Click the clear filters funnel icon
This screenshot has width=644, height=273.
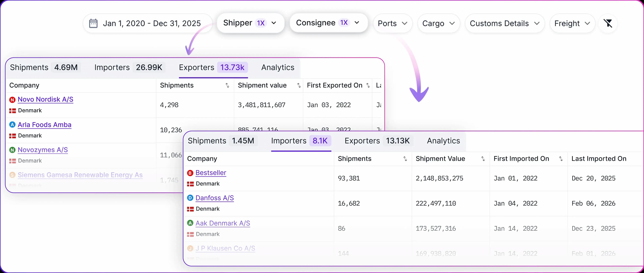pyautogui.click(x=608, y=23)
